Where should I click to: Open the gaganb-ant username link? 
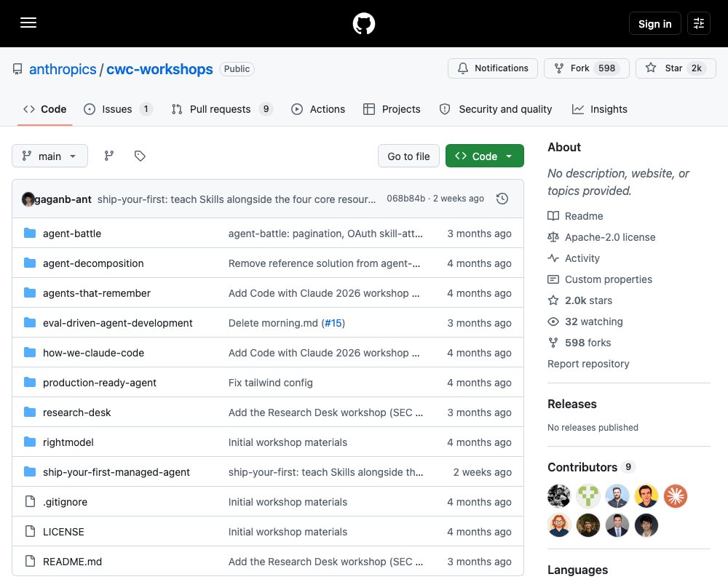point(63,199)
